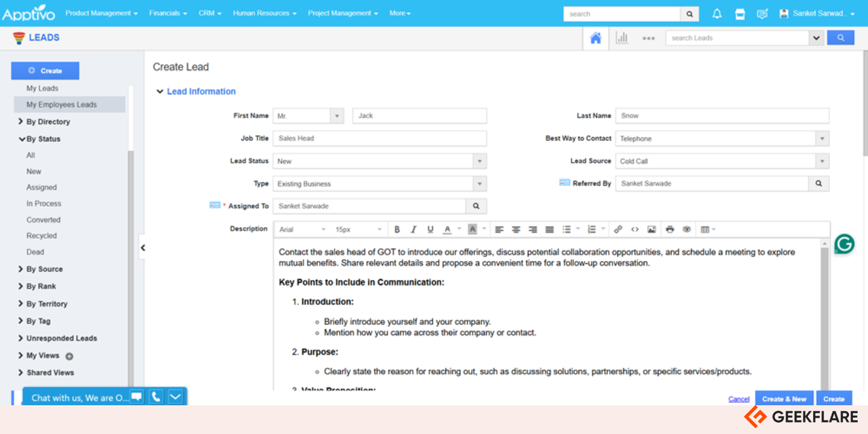Collapse the left sidebar panel arrow
This screenshot has height=434, width=868.
click(143, 248)
